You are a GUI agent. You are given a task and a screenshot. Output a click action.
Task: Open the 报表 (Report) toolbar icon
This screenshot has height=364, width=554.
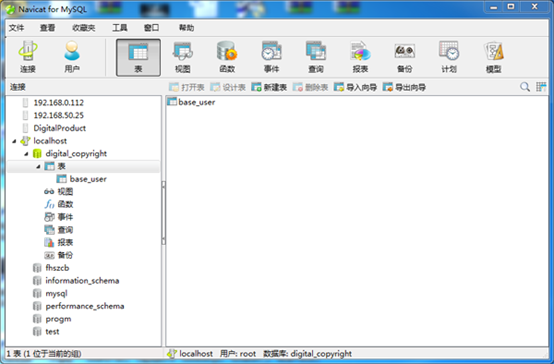coord(360,57)
